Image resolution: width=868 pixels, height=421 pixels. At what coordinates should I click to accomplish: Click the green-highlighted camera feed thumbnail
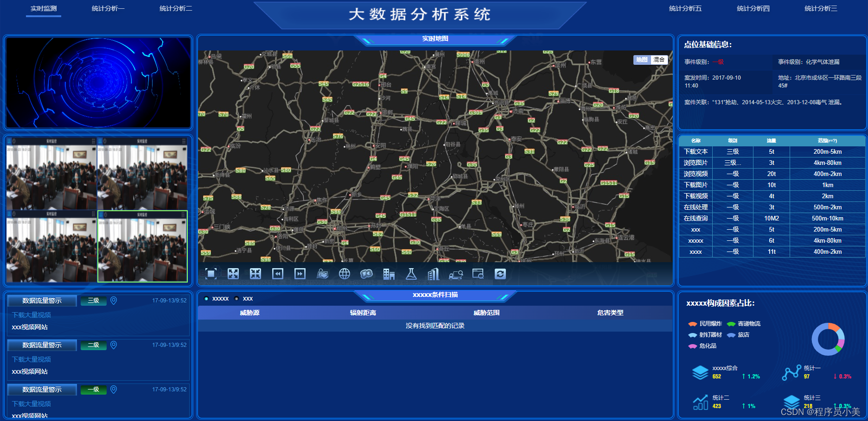pyautogui.click(x=142, y=246)
